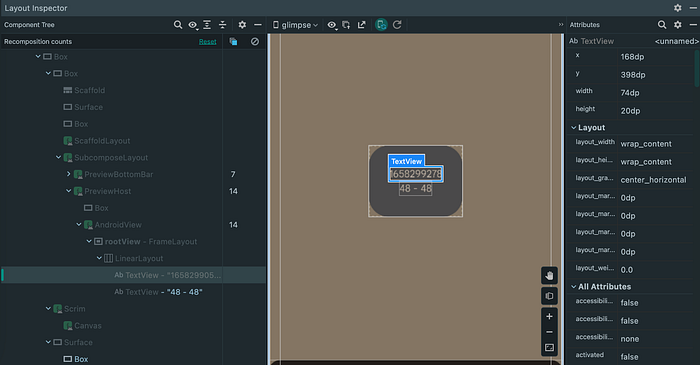Export the layout snapshot
The height and width of the screenshot is (365, 700).
click(362, 25)
